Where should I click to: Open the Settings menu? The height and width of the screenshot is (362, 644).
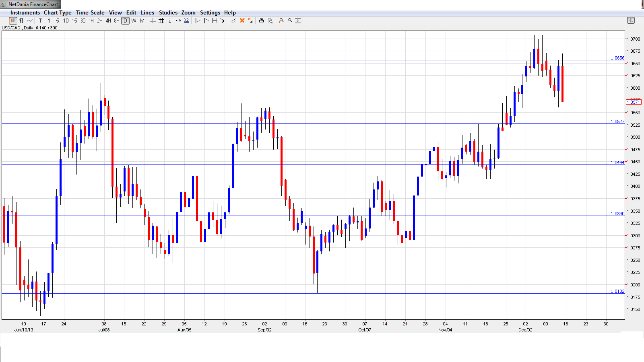point(210,12)
